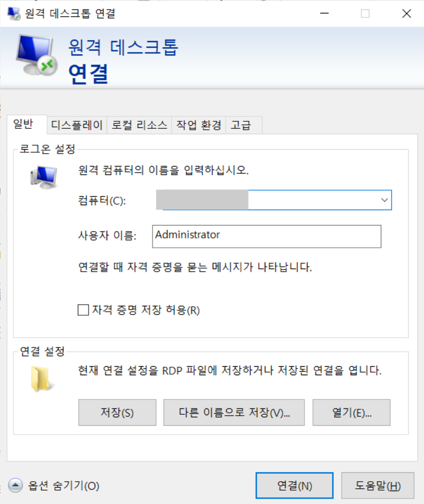424x504 pixels.
Task: Click the computer icon in logon settings
Action: pos(44,177)
